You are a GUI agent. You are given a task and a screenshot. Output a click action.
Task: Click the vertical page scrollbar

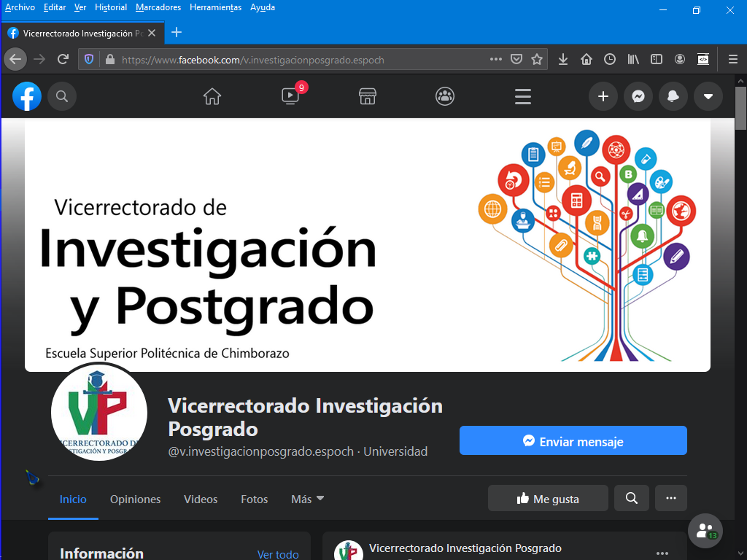pyautogui.click(x=740, y=292)
